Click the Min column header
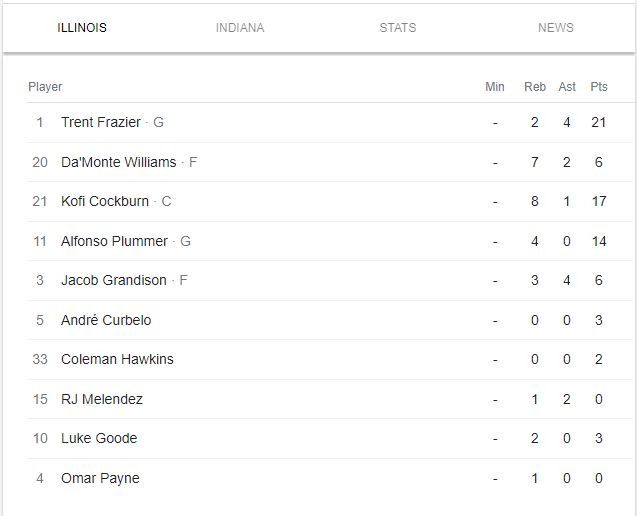Screen dimensions: 637x516 pyautogui.click(x=495, y=87)
